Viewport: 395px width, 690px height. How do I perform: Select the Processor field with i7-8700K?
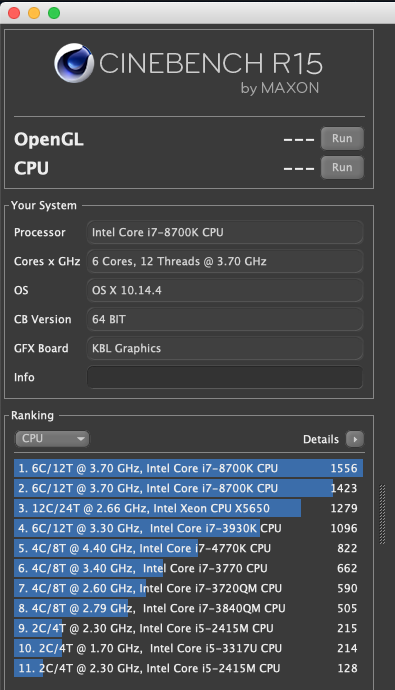225,232
